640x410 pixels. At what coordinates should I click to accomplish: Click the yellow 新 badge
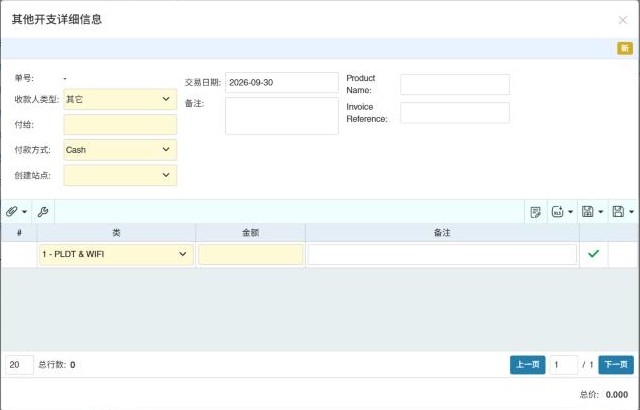pyautogui.click(x=624, y=48)
